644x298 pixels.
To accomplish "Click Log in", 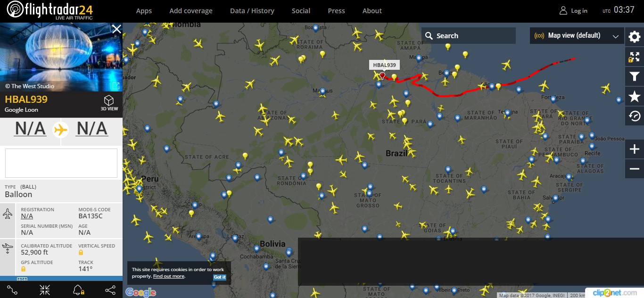I will click(573, 11).
